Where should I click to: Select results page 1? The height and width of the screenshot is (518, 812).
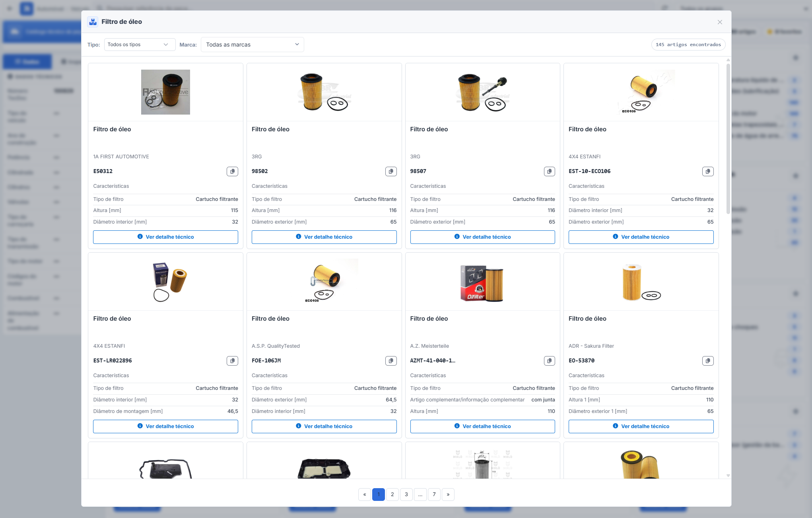[x=379, y=495]
